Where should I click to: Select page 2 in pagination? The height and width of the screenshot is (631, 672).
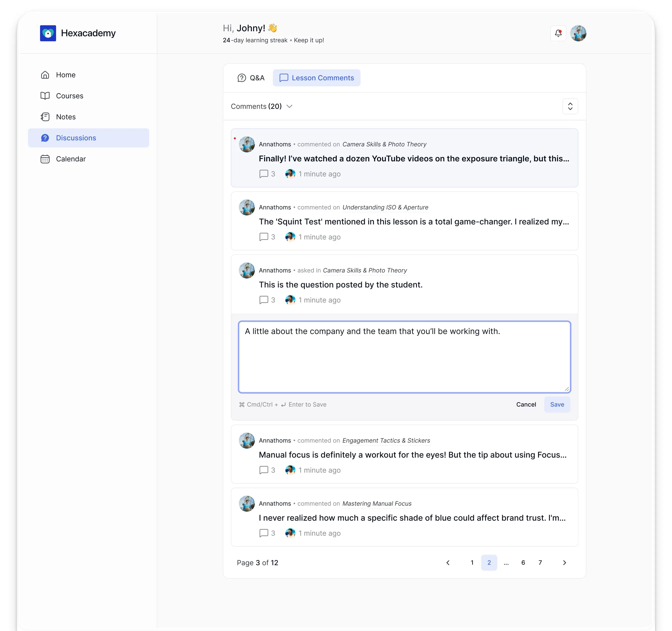(x=489, y=562)
